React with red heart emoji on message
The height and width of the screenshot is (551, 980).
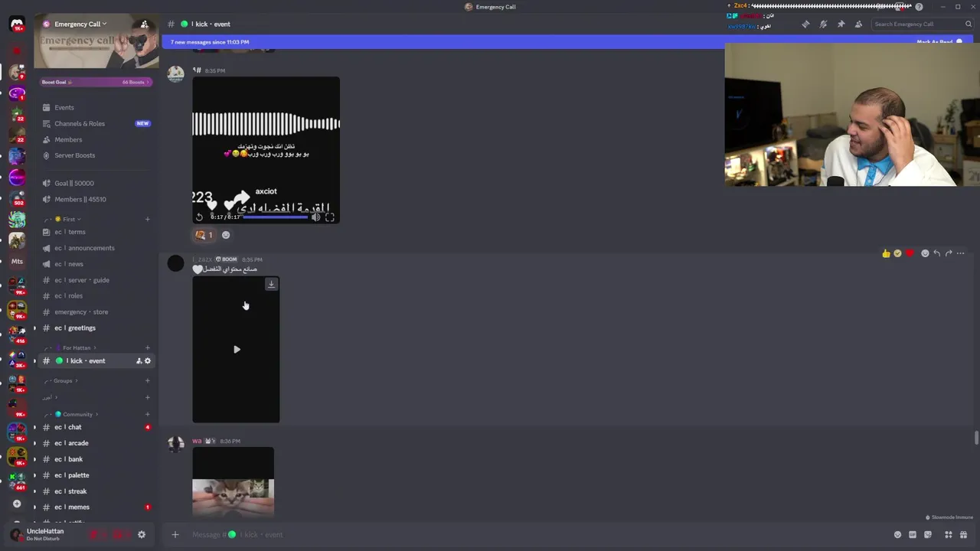coord(910,253)
